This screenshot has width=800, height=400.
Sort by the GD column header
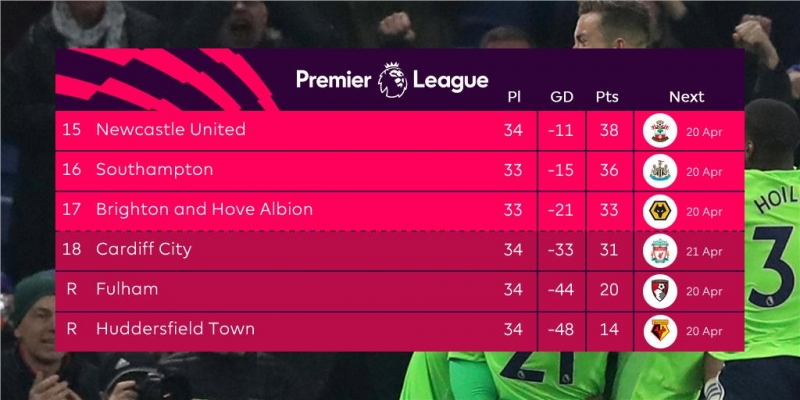[x=561, y=97]
